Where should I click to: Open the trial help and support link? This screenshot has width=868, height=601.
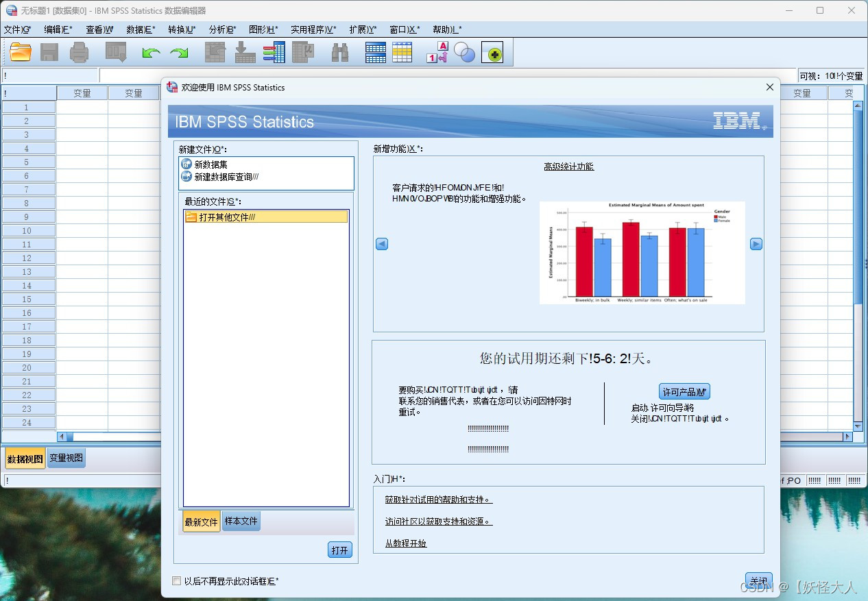pyautogui.click(x=439, y=500)
